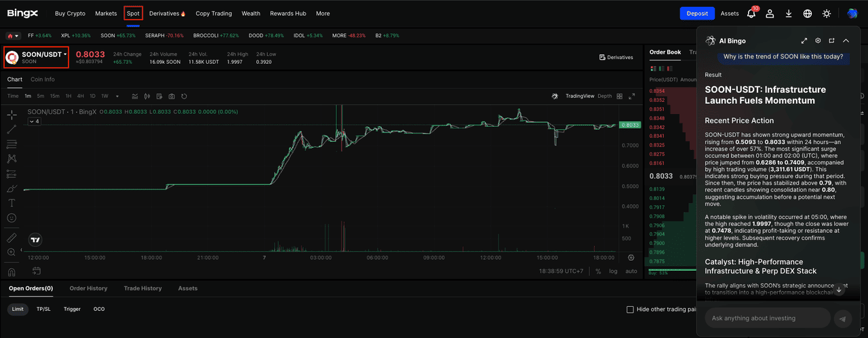Expand the chart to fullscreen
The width and height of the screenshot is (868, 338).
tap(632, 96)
